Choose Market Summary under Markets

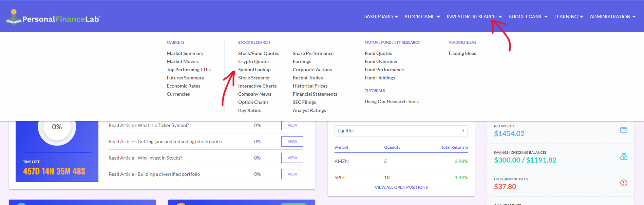pyautogui.click(x=185, y=53)
